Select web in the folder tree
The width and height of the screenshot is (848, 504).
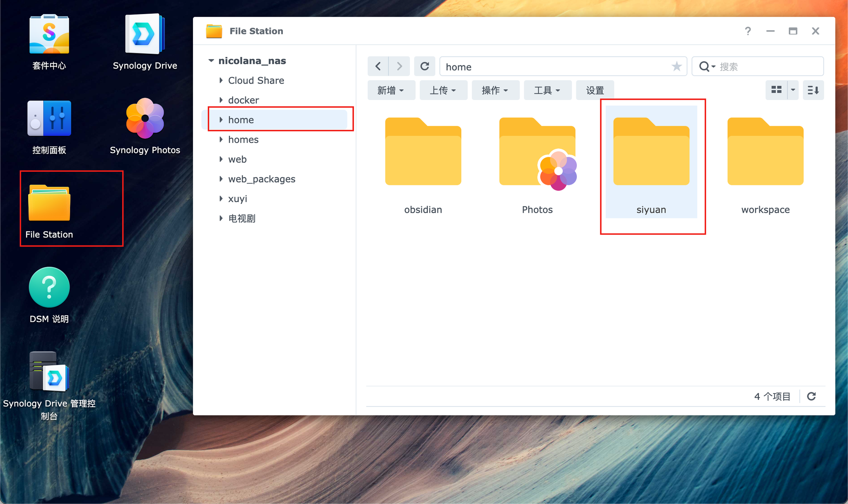pos(237,159)
